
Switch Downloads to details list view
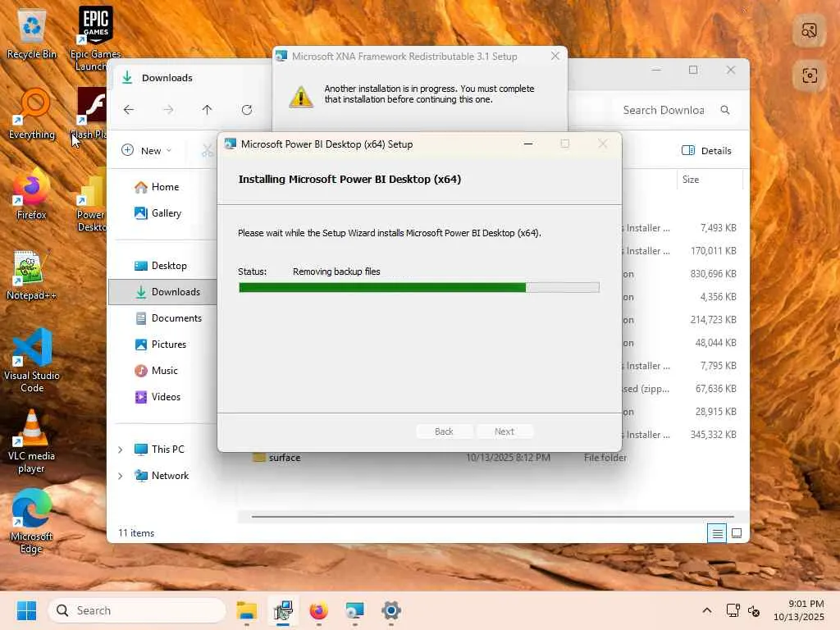717,533
